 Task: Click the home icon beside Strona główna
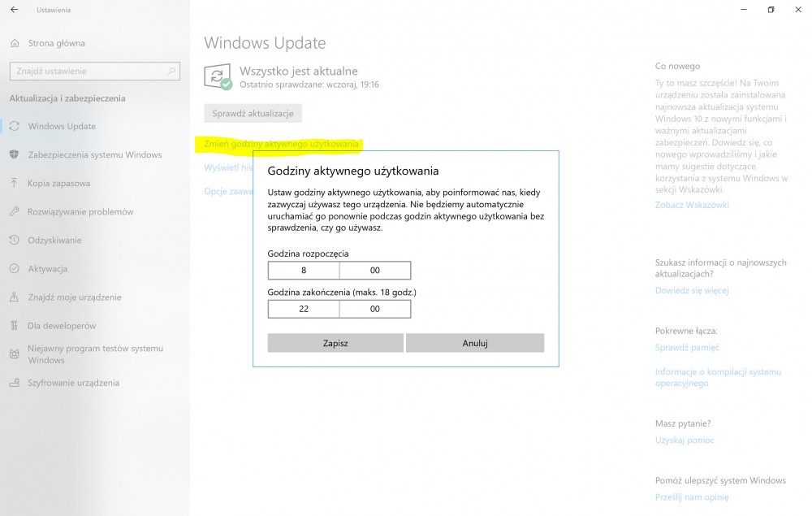click(x=15, y=43)
